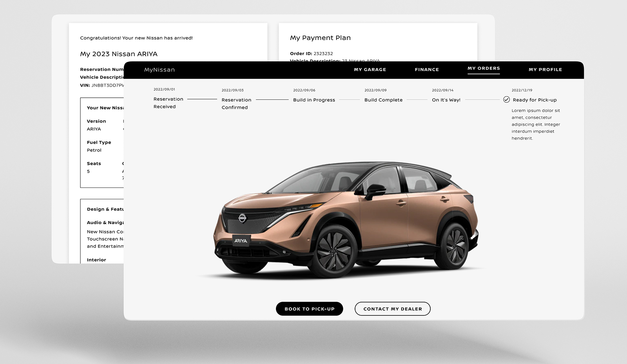Open the My 2023 Nissan ARIYA details card
The image size is (627, 364).
click(118, 54)
